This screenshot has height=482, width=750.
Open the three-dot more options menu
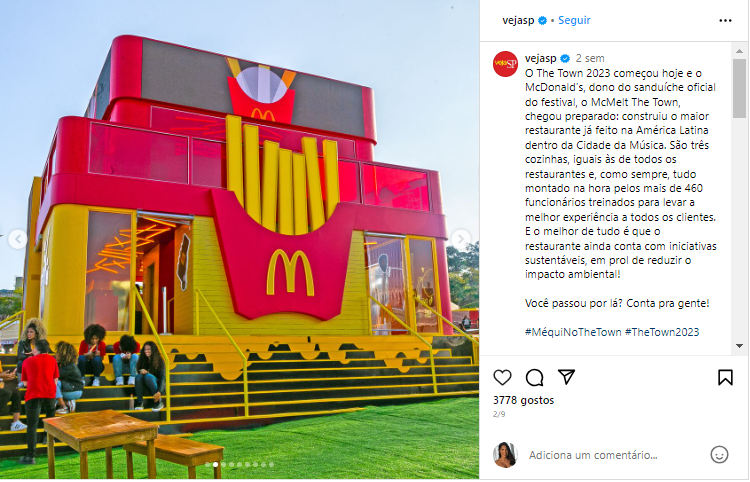[725, 21]
